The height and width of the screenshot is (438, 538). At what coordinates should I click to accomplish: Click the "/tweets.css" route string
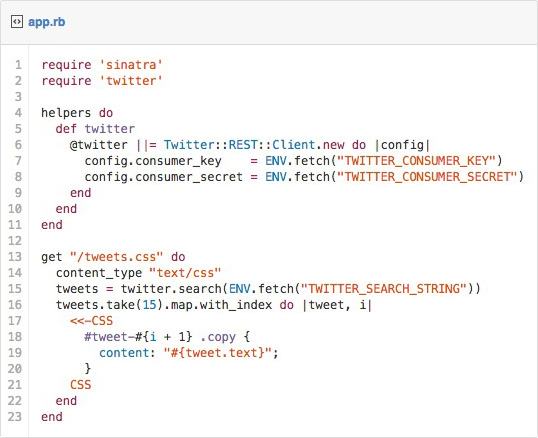116,257
